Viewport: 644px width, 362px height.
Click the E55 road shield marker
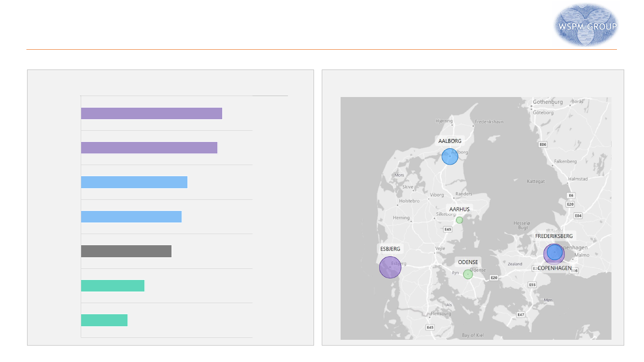click(532, 285)
